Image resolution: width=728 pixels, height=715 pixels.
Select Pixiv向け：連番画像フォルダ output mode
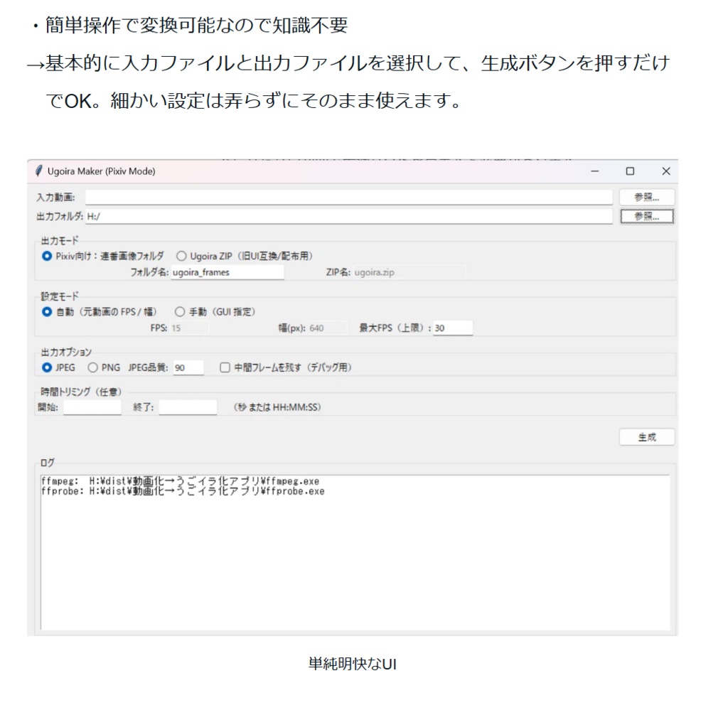(46, 256)
